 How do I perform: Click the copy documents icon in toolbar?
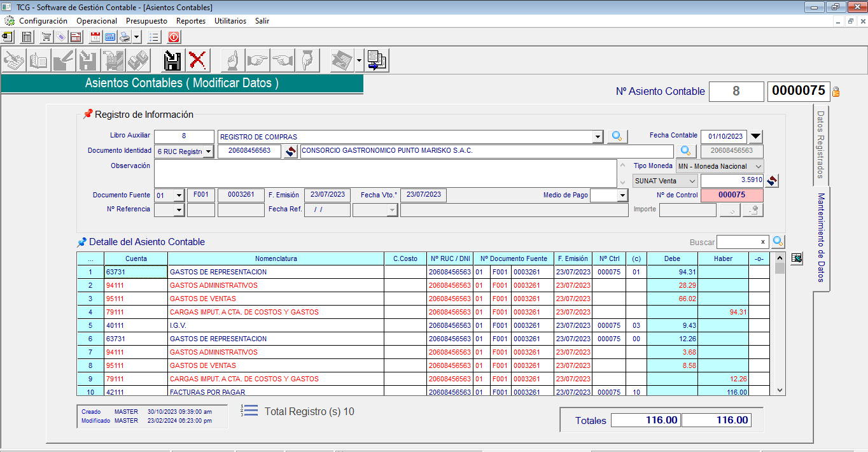click(376, 60)
